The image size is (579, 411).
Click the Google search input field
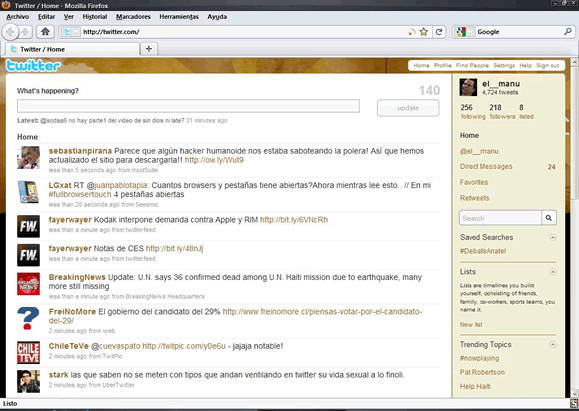pos(518,32)
